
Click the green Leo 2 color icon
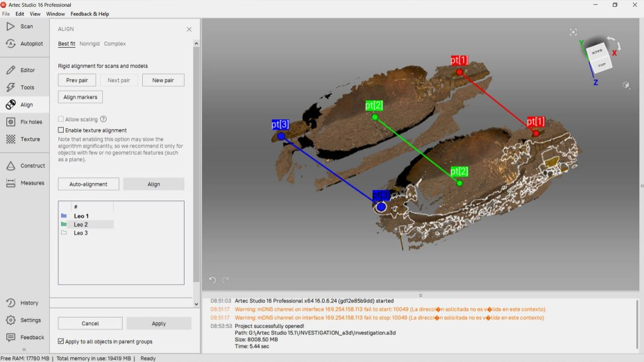click(x=64, y=225)
